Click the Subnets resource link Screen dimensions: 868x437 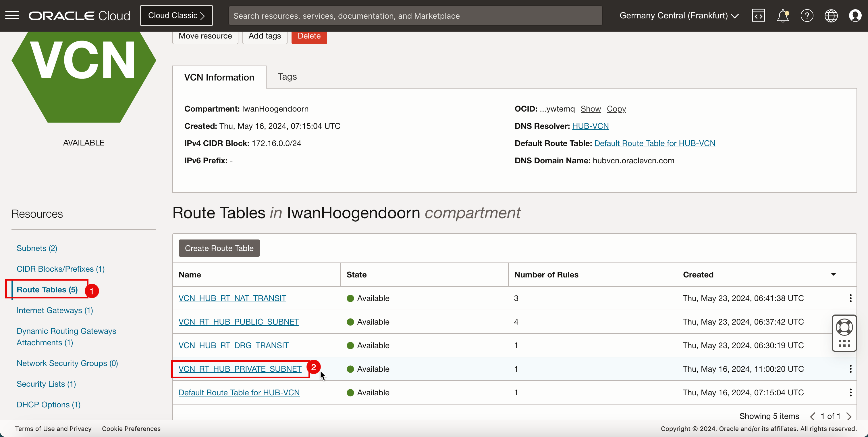coord(37,248)
